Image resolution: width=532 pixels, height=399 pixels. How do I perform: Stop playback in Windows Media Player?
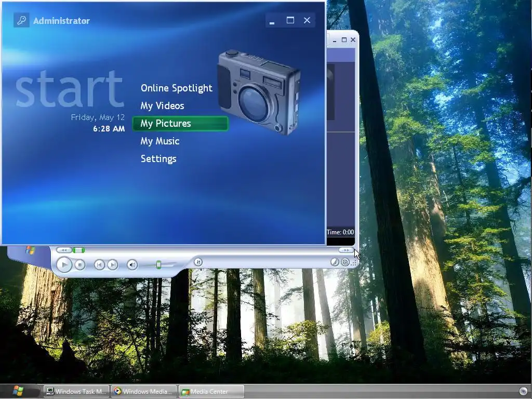tap(79, 264)
